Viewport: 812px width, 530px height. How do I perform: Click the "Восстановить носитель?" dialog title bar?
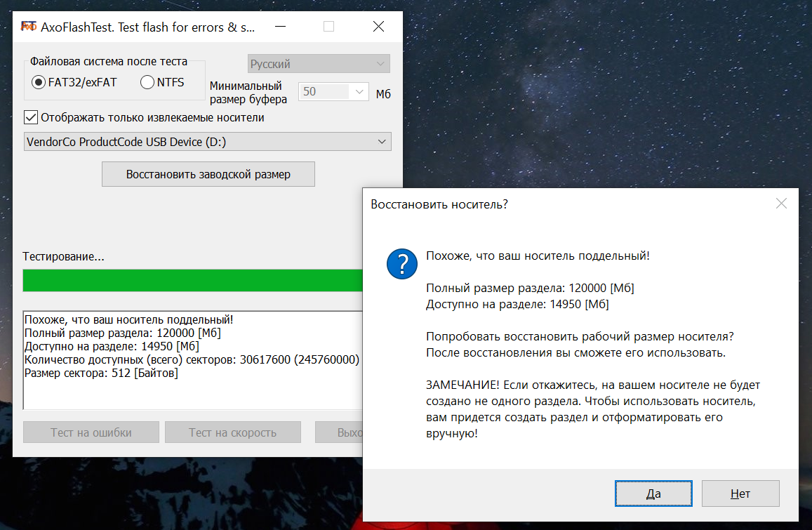pyautogui.click(x=561, y=204)
